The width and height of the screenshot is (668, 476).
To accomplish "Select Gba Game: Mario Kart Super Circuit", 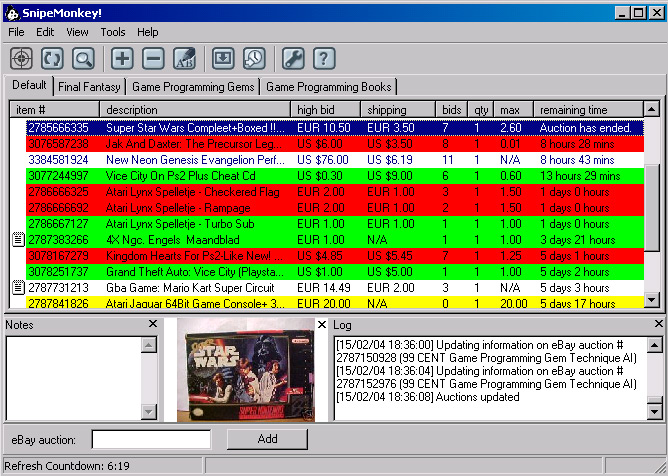I will pyautogui.click(x=335, y=288).
